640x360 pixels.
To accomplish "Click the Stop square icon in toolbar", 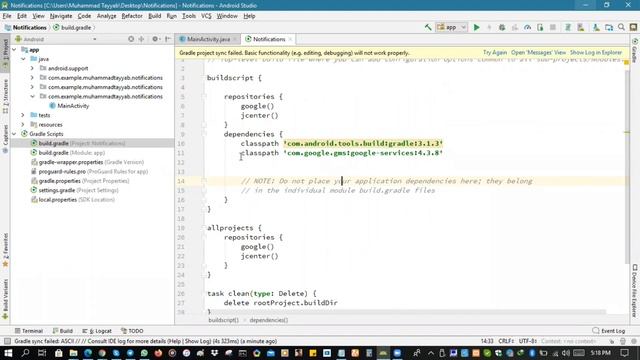I will coord(553,27).
